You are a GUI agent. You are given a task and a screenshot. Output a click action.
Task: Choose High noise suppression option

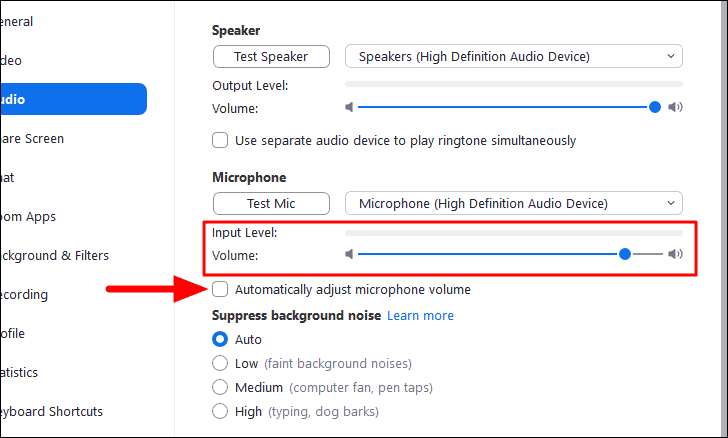pyautogui.click(x=220, y=411)
